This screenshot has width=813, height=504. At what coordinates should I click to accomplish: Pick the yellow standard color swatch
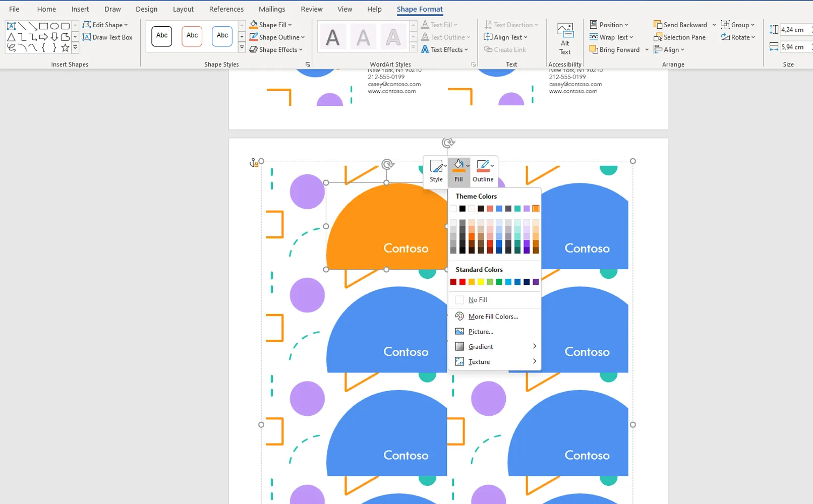pyautogui.click(x=481, y=282)
